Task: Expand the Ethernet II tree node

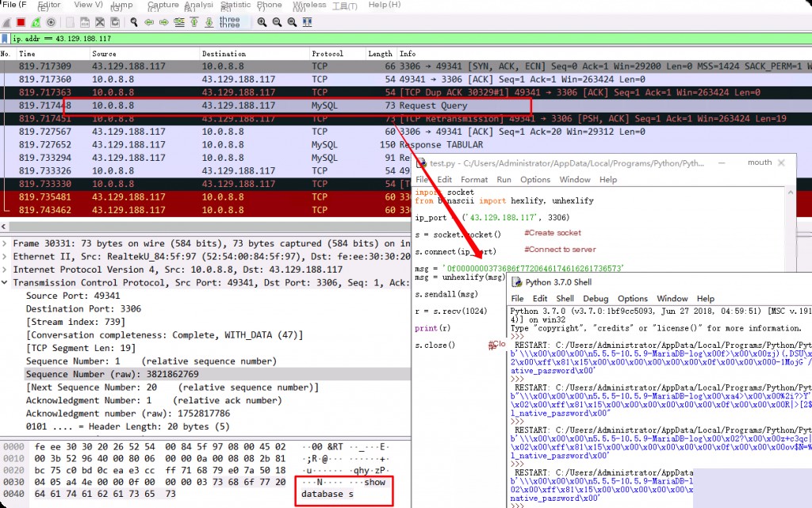Action: pos(5,257)
